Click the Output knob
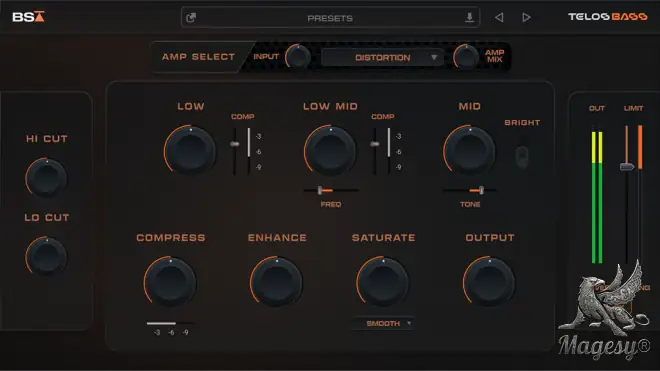660x371 pixels. click(489, 281)
